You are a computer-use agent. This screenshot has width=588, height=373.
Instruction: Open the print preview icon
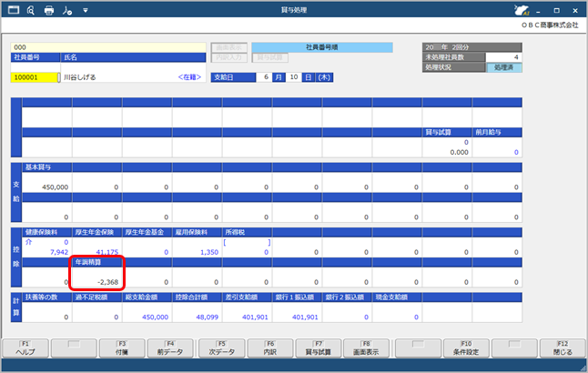31,10
